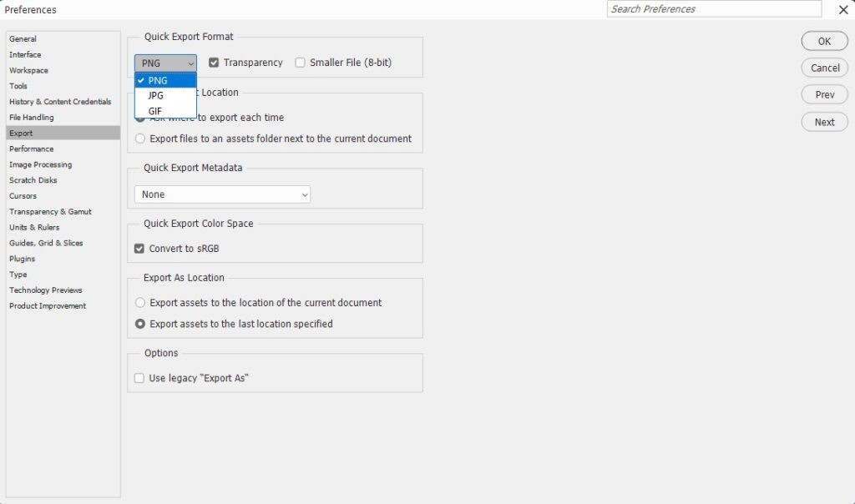Open the Quick Export Metadata dropdown
855x504 pixels.
coord(221,194)
